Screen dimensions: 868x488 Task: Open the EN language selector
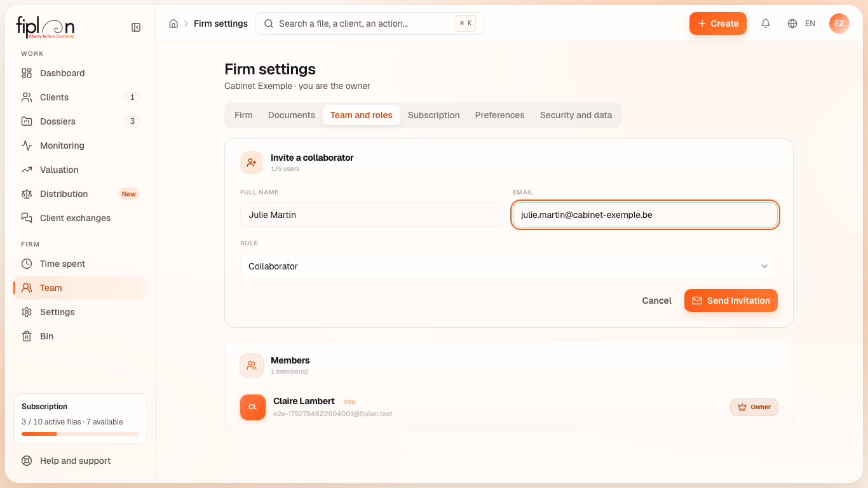[810, 24]
